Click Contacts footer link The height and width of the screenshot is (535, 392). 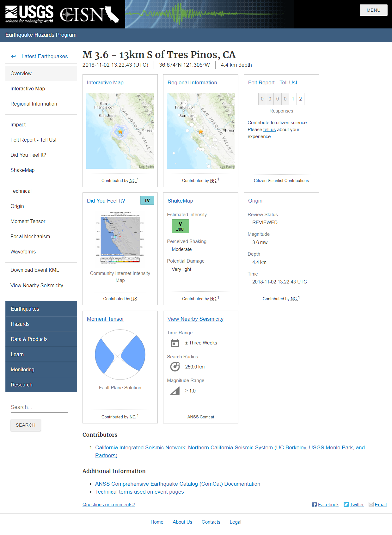coord(211,522)
